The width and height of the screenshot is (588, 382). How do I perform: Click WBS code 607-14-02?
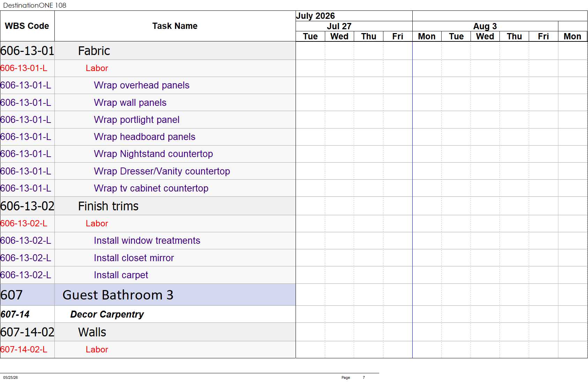click(27, 332)
